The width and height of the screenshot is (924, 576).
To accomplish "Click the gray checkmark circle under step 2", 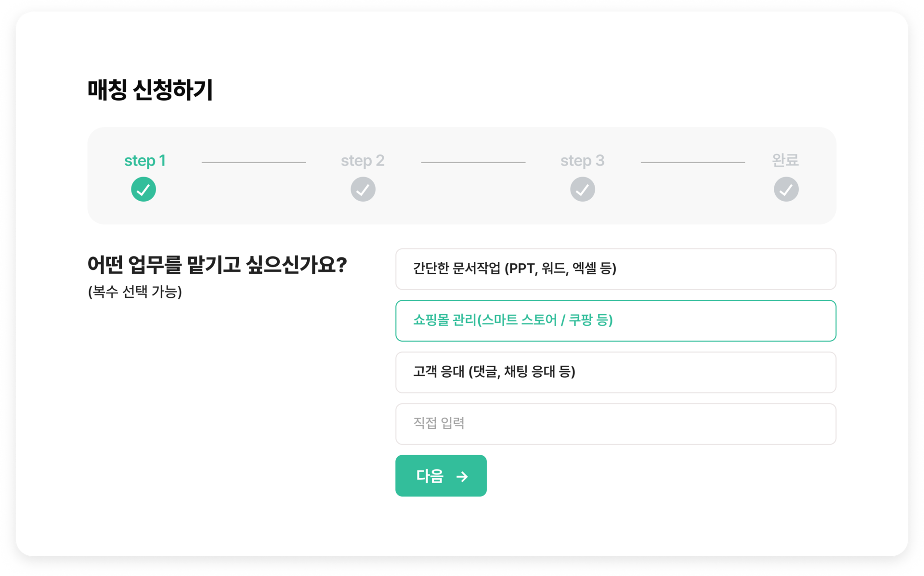I will click(x=363, y=189).
